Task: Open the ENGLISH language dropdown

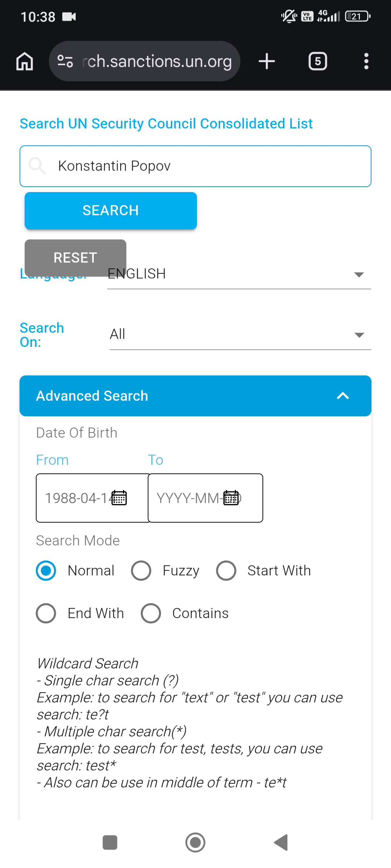Action: tap(239, 274)
